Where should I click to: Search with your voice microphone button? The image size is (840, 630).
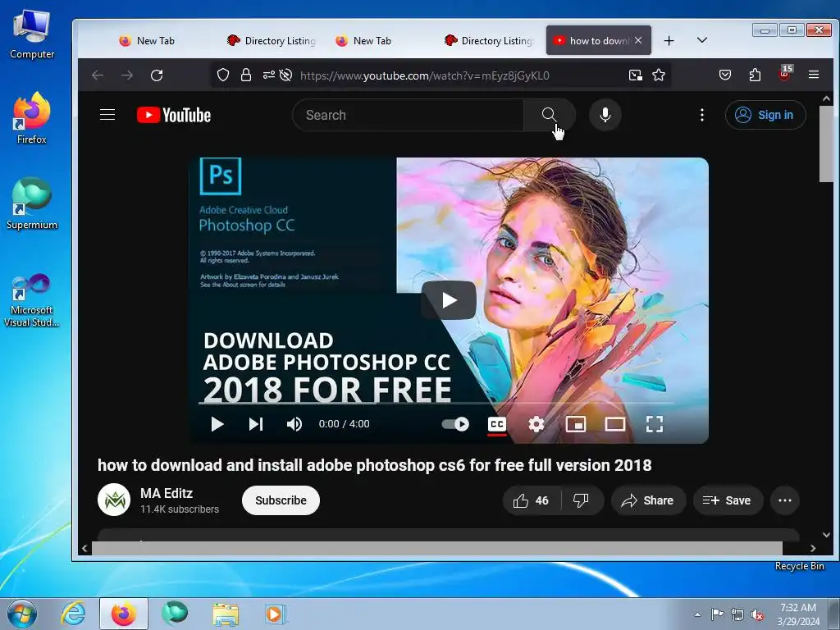pos(605,115)
